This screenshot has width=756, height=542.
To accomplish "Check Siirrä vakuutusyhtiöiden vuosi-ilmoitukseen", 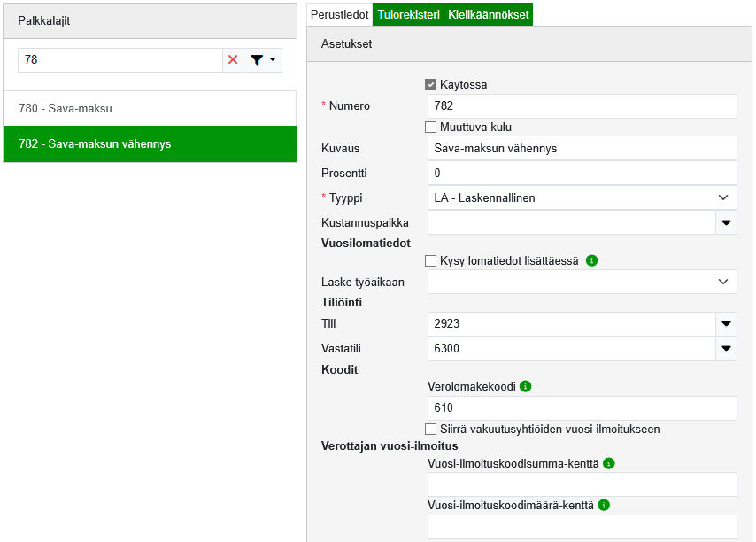I will pyautogui.click(x=431, y=430).
